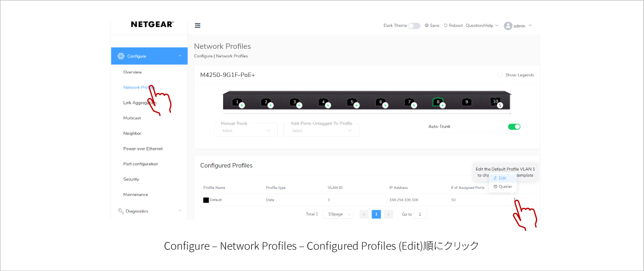Click the hamburger menu icon
Image resolution: width=644 pixels, height=271 pixels.
pos(198,26)
